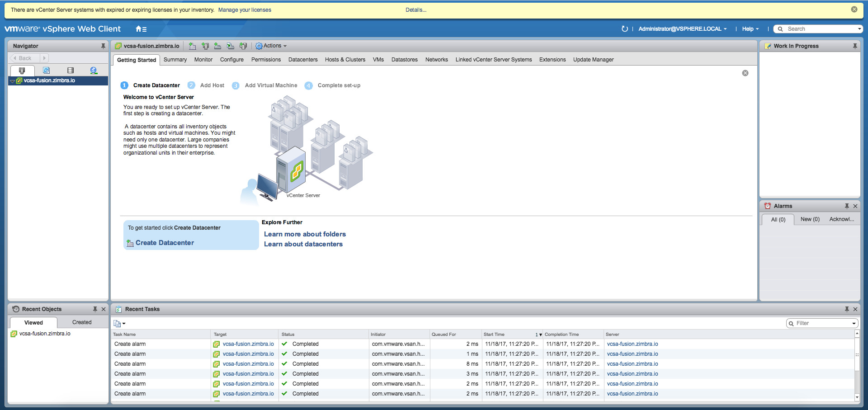Screen dimensions: 868x410
Task: Select the Storage navigator view
Action: (70, 71)
